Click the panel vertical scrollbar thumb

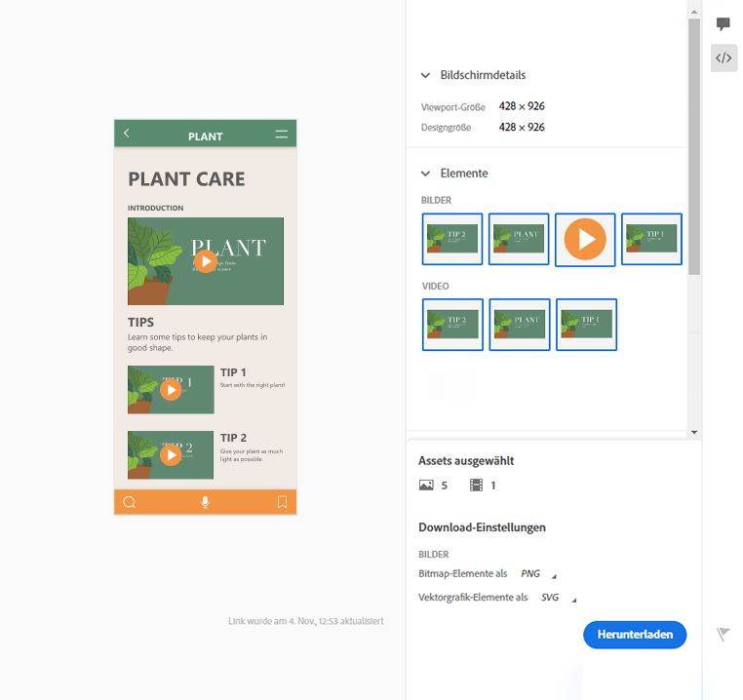pyautogui.click(x=694, y=147)
